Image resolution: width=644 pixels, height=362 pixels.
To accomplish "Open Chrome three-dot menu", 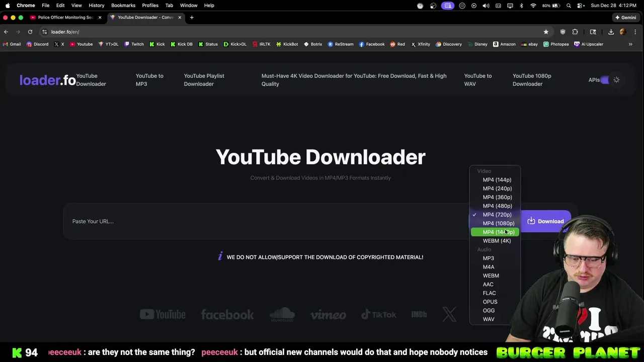I will (x=635, y=32).
